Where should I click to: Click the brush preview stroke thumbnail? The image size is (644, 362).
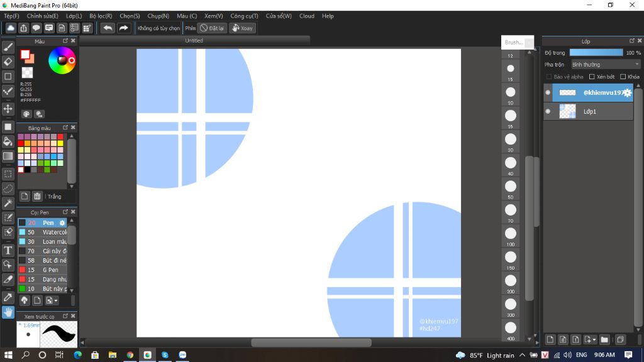(58, 334)
